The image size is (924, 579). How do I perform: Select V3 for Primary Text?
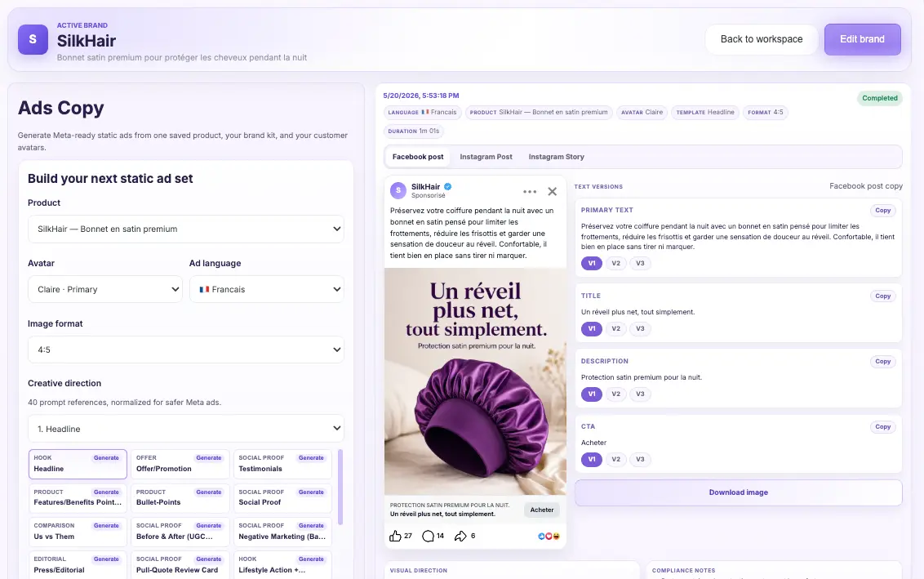[640, 263]
